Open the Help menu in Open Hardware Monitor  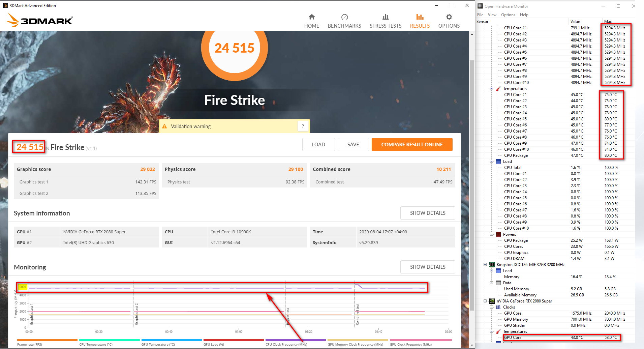tap(524, 15)
